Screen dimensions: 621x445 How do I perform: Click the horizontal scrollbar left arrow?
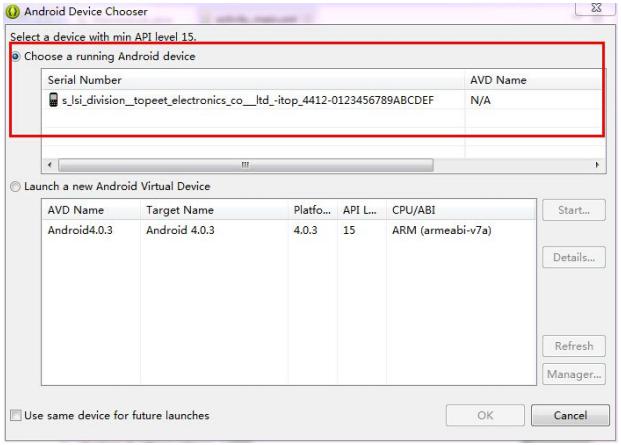point(50,165)
